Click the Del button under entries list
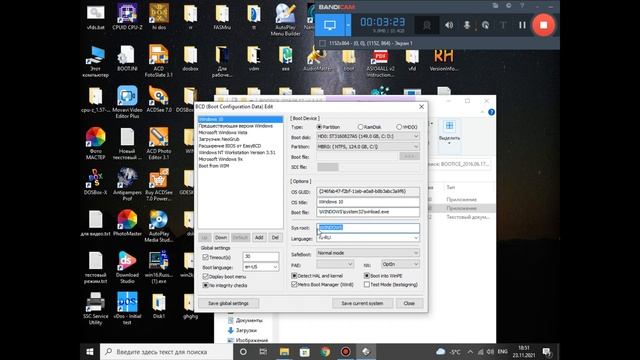The image size is (640, 360). pos(276,238)
